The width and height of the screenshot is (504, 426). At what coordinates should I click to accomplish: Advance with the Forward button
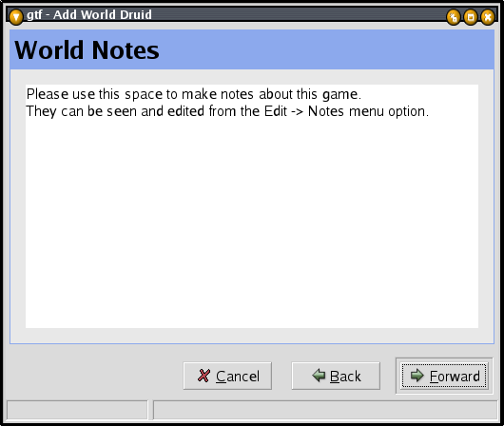pyautogui.click(x=444, y=376)
